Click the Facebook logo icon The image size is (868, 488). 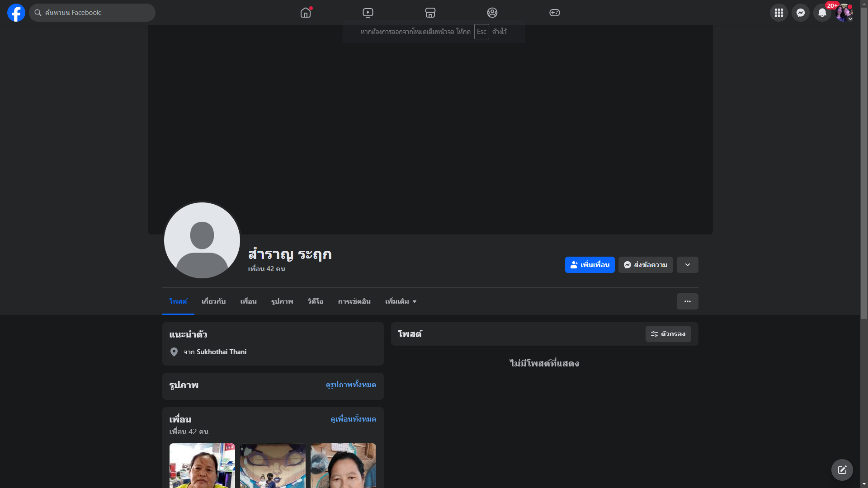point(16,13)
